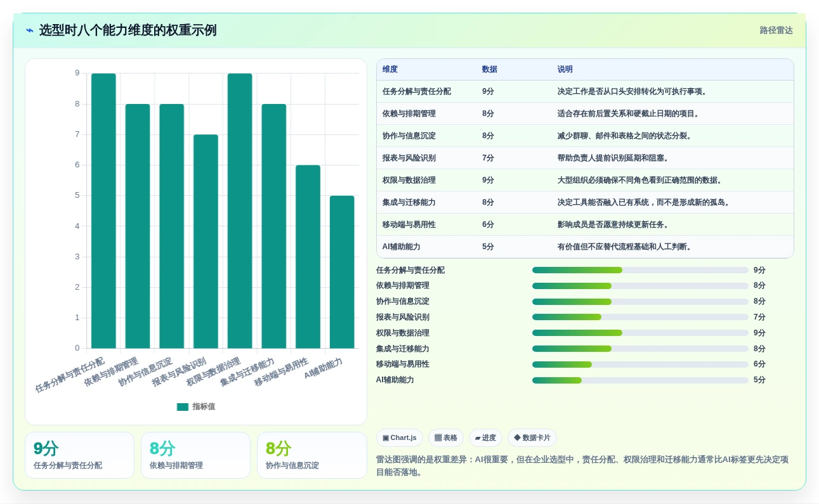Click the 说明 column header
The width and height of the screenshot is (819, 504).
tap(565, 69)
